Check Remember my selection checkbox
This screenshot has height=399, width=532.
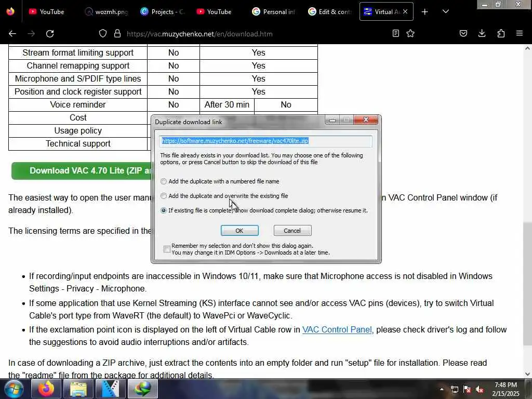pos(167,249)
